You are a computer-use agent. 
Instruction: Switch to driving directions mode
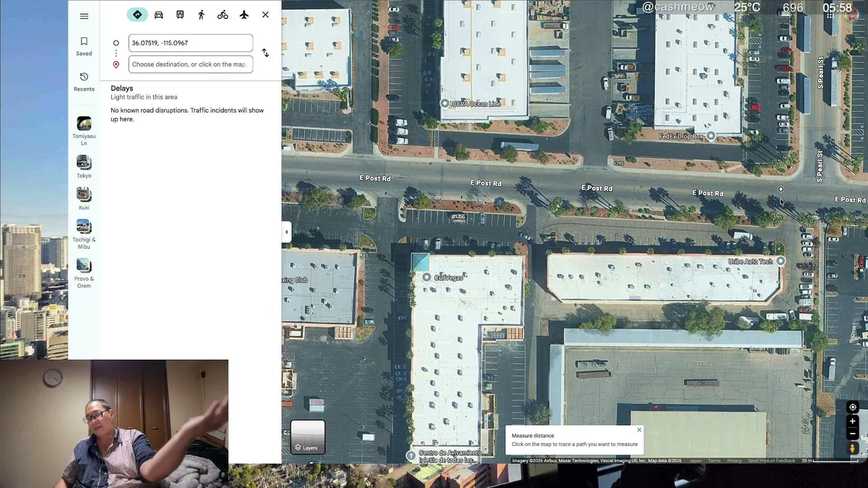point(159,15)
